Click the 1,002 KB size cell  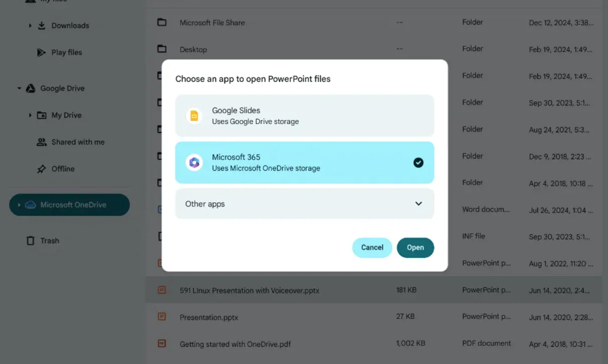point(410,343)
